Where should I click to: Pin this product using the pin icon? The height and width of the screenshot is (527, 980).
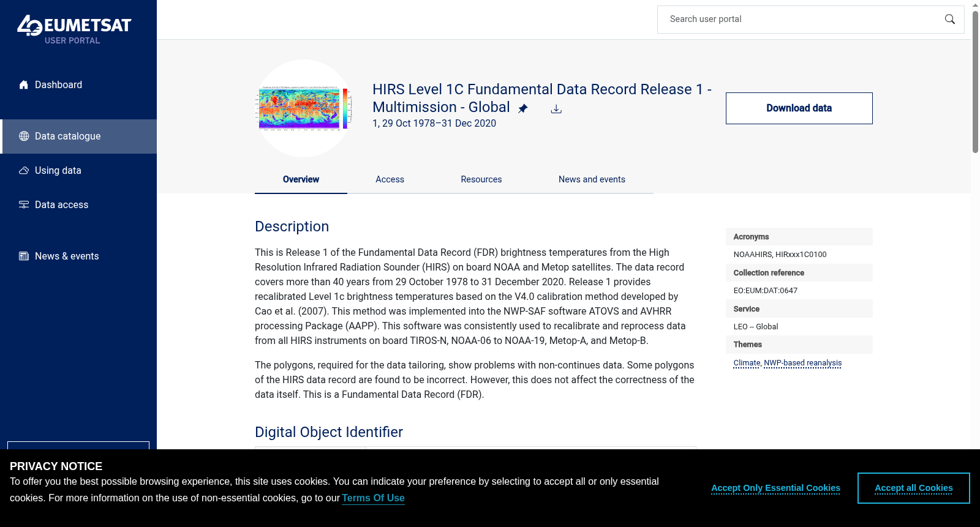coord(522,109)
